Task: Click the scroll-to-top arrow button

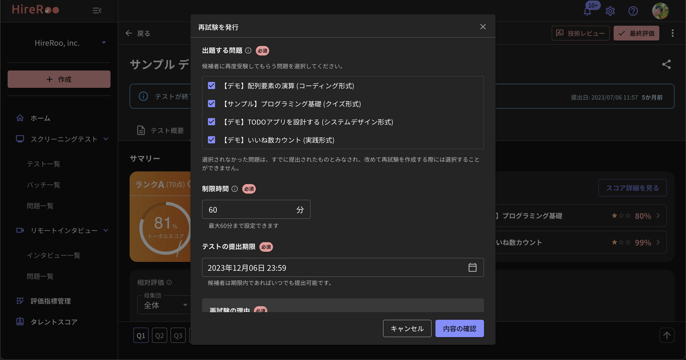Action: tap(667, 336)
